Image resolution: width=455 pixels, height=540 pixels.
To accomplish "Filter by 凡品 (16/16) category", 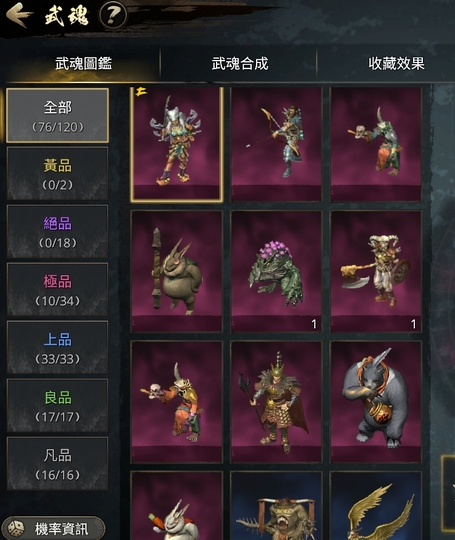I will [x=58, y=464].
